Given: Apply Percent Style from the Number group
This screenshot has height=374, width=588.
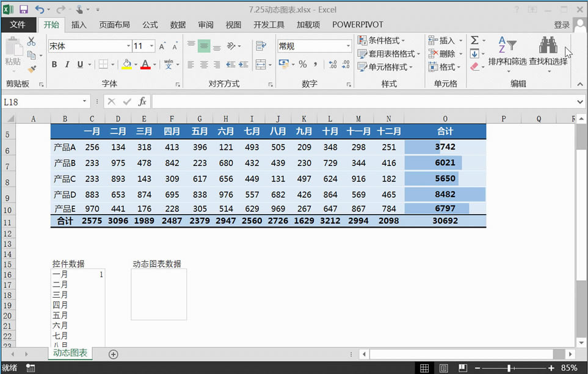Looking at the screenshot, I should [x=303, y=63].
